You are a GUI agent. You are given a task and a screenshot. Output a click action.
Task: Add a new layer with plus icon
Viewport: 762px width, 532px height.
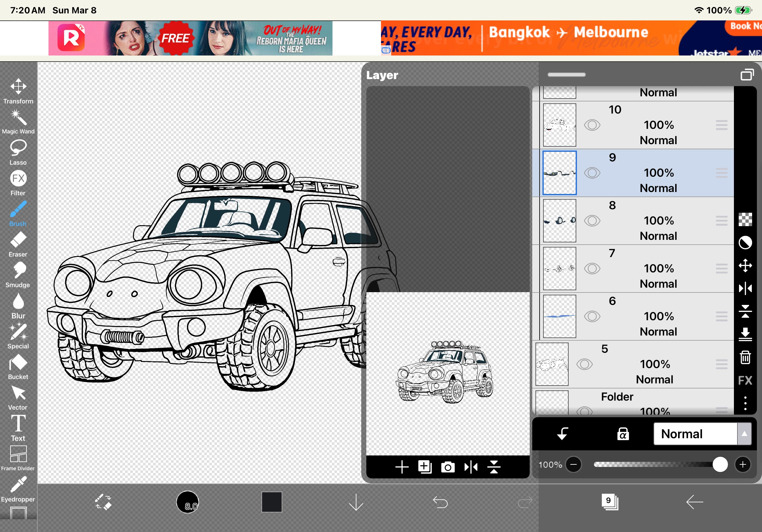coord(401,467)
